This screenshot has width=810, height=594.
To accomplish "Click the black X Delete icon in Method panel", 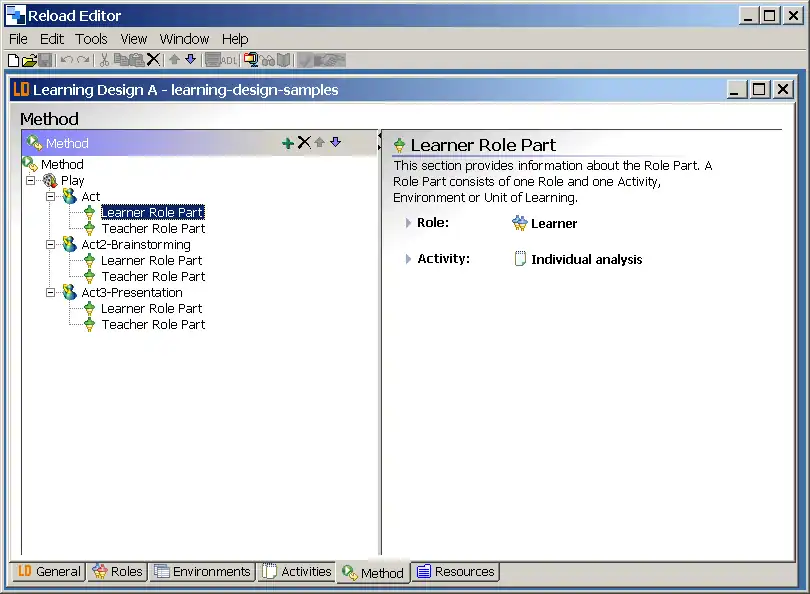I will pyautogui.click(x=304, y=143).
